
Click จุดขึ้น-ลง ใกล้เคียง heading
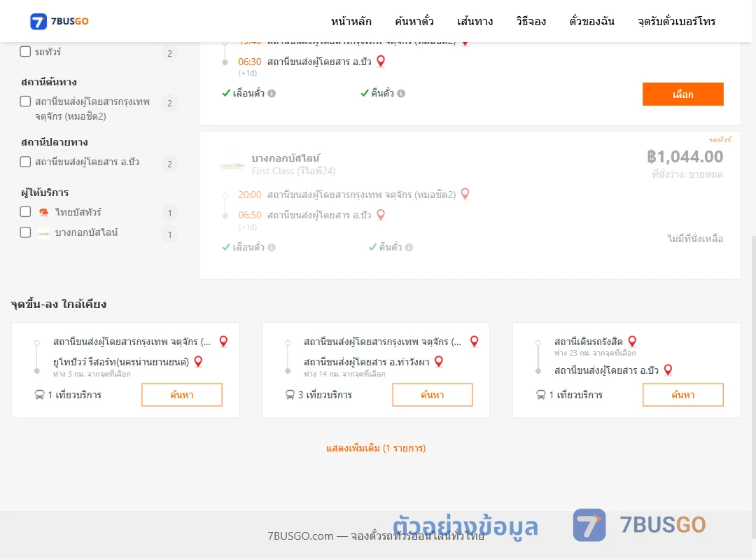click(x=59, y=304)
